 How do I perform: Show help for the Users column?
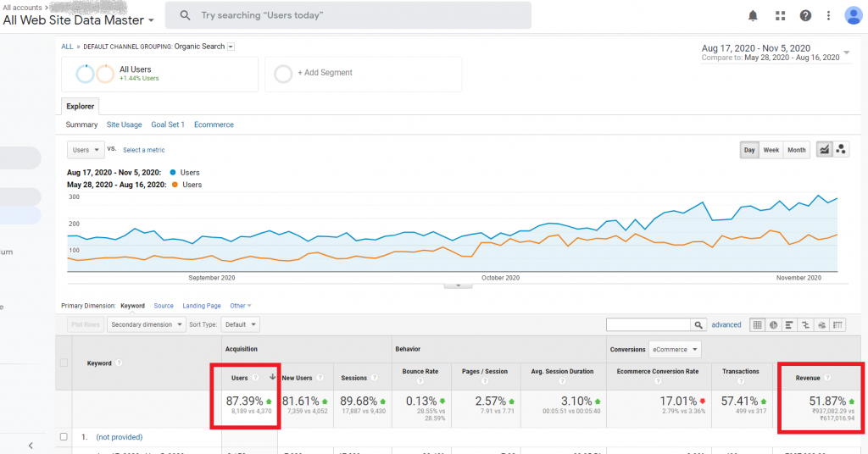click(255, 378)
